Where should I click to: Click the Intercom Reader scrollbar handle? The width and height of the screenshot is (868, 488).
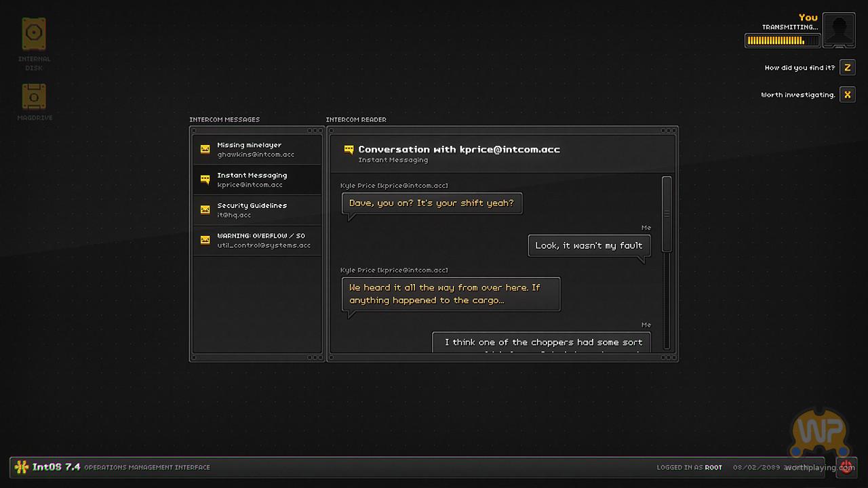667,214
